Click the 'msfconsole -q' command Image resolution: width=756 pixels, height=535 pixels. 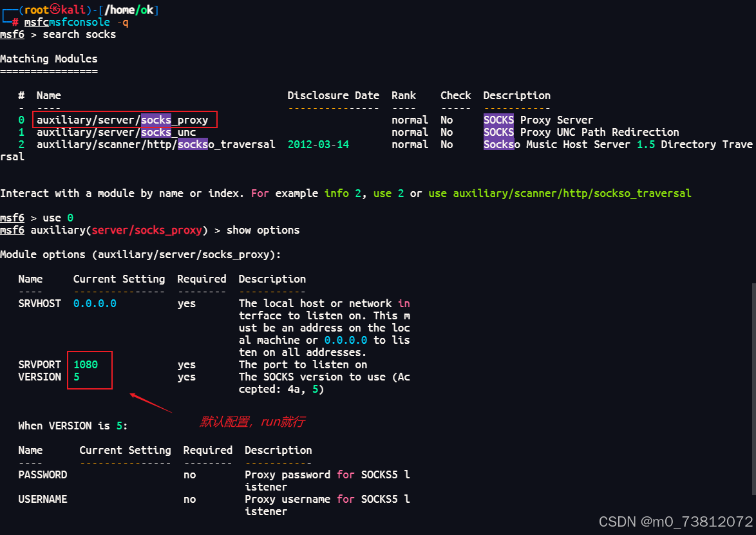click(x=89, y=22)
